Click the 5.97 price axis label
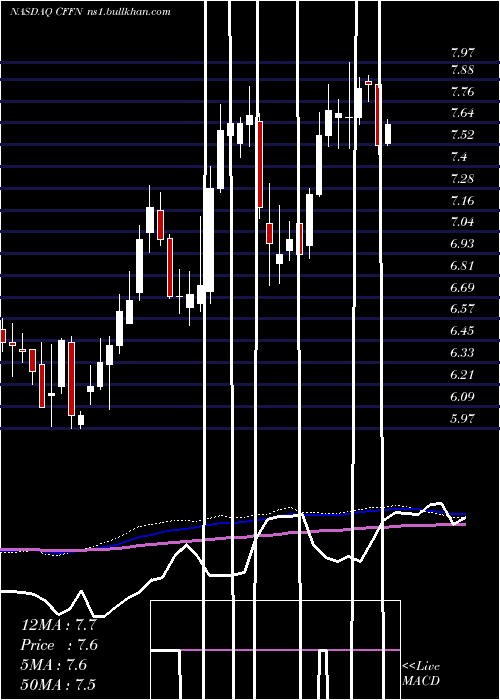The image size is (500, 700). (462, 419)
